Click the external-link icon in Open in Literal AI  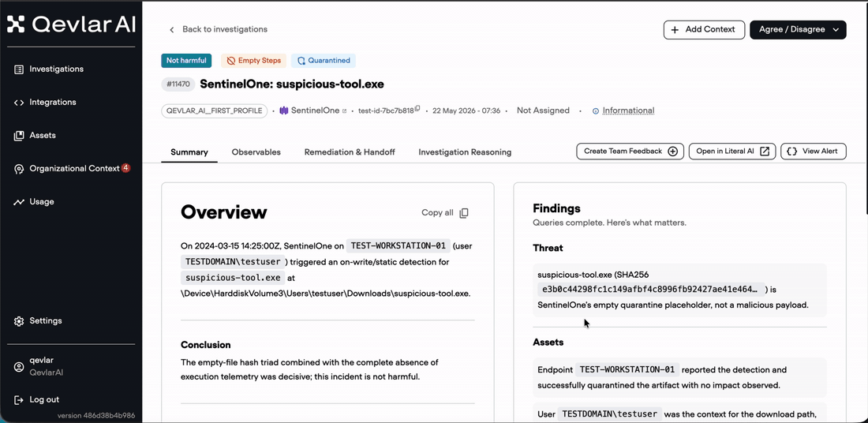765,152
